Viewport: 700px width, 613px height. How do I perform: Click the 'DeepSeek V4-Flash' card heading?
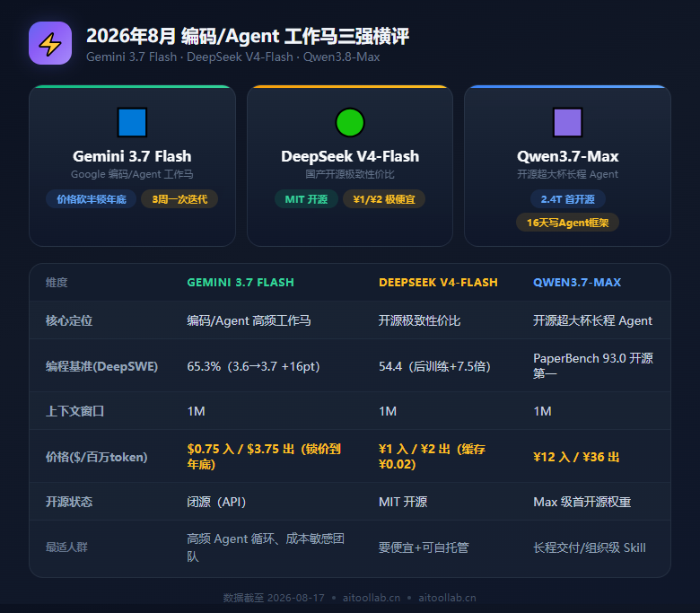tap(350, 156)
